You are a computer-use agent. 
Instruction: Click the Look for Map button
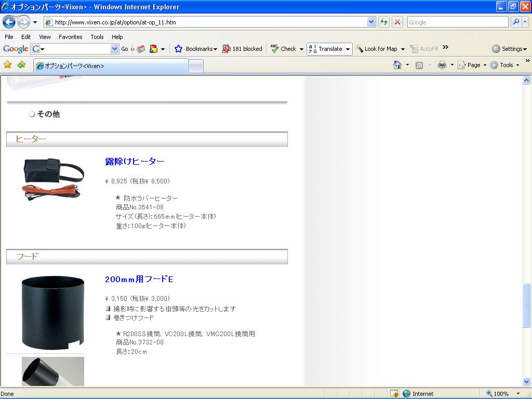click(376, 49)
